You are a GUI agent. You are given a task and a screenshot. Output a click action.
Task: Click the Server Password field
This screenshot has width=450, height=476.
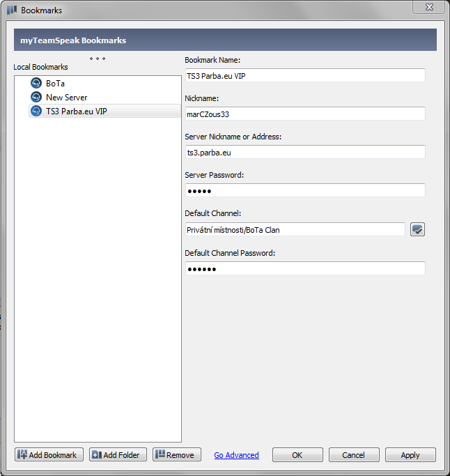(x=305, y=190)
